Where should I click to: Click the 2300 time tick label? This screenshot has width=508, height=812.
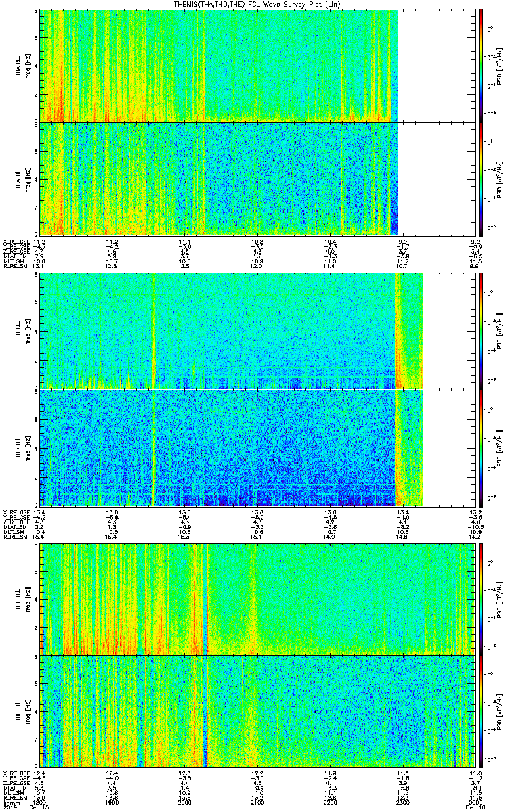click(402, 801)
